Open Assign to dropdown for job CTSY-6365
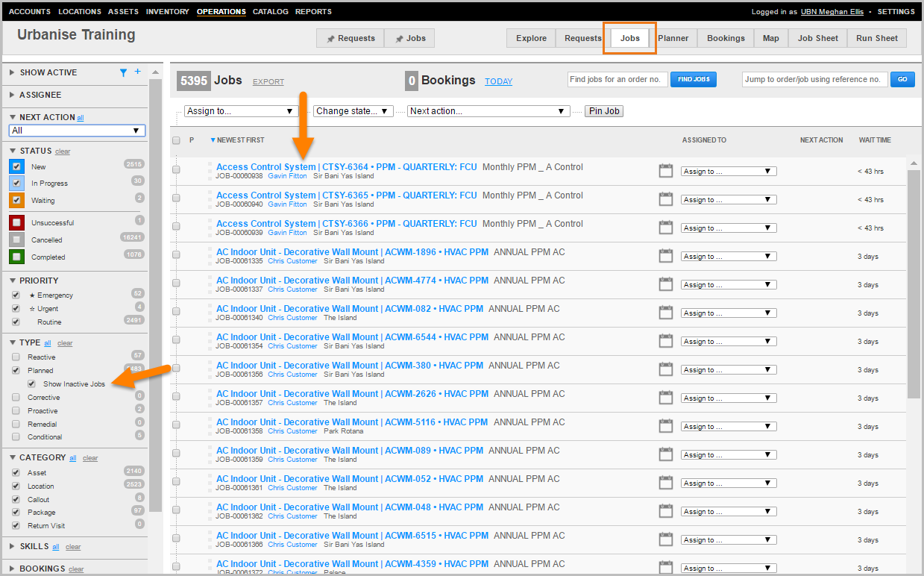 728,200
